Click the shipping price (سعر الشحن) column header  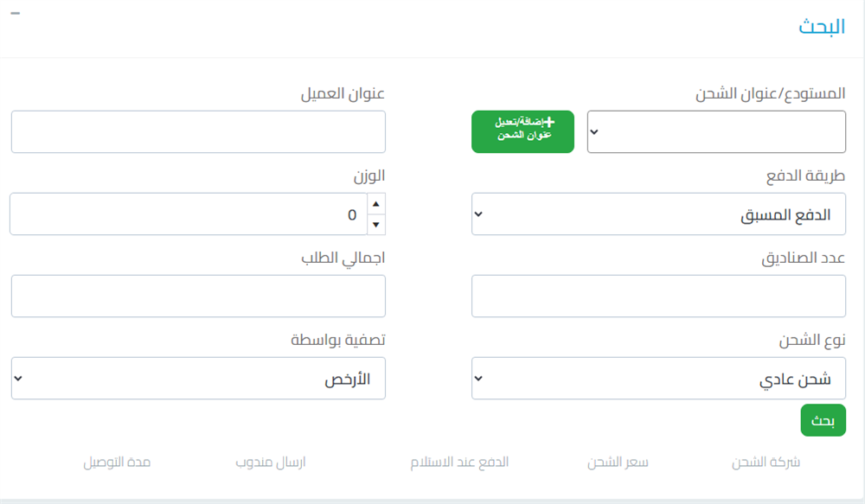[618, 462]
